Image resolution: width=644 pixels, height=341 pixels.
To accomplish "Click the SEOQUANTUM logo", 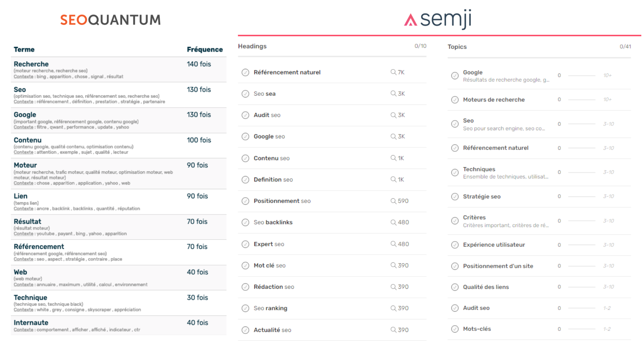I will [x=110, y=20].
